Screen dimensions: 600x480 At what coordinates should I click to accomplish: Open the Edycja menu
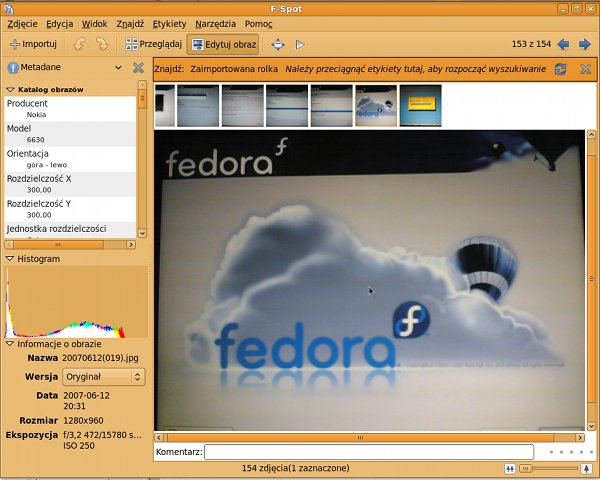(x=60, y=24)
